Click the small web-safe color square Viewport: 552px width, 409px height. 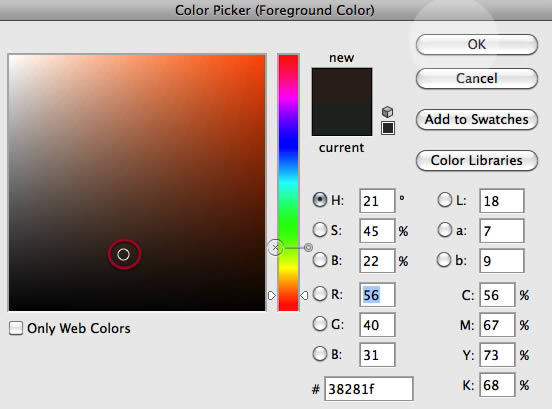pyautogui.click(x=388, y=128)
